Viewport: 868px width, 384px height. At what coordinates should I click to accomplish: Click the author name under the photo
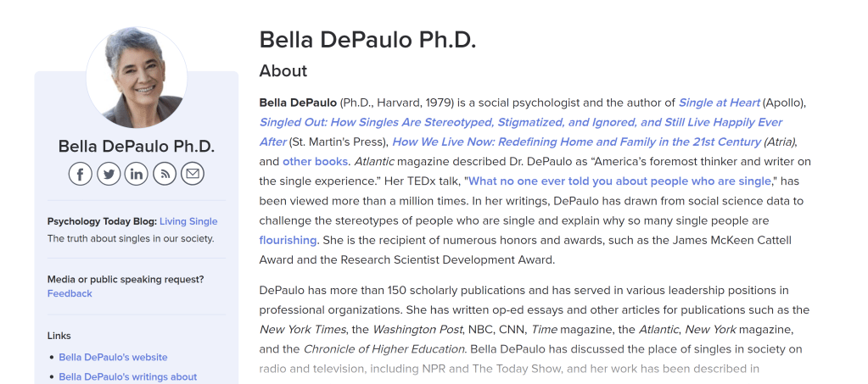coord(137,146)
